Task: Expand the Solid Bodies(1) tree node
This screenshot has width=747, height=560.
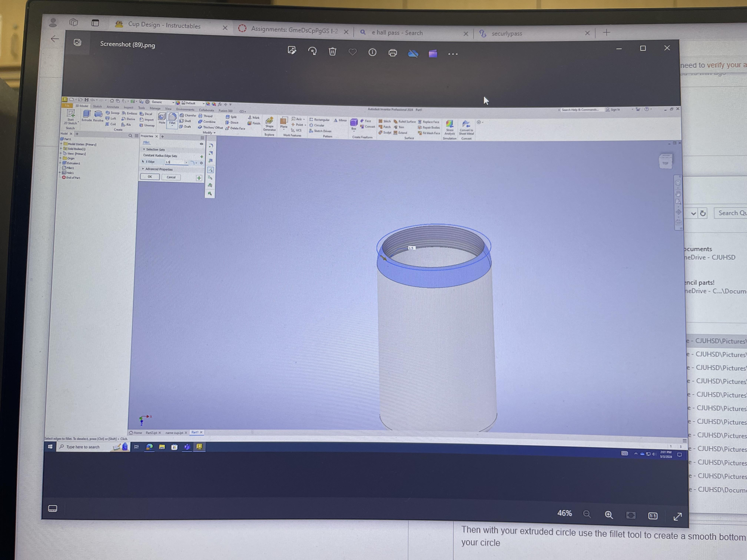Action: [x=61, y=148]
